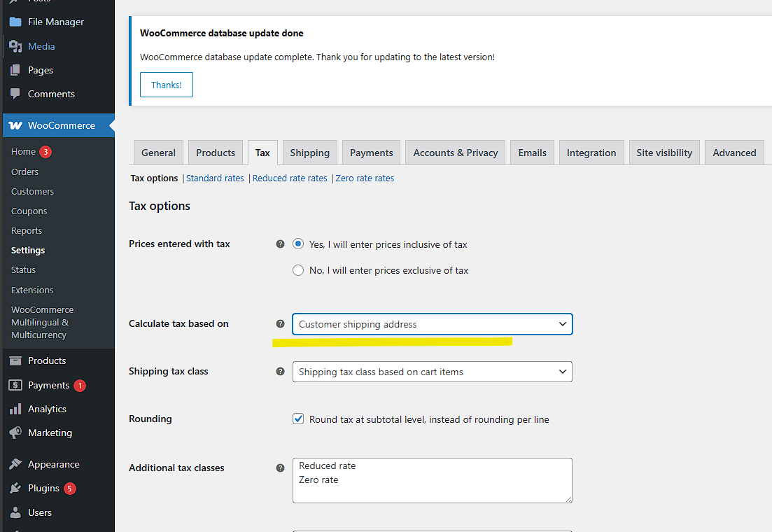Open the Payments settings tab
Screen dimensions: 772x532
[371, 153]
